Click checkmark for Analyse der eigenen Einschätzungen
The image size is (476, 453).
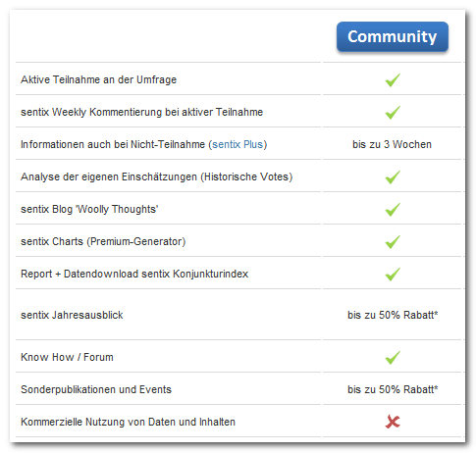393,176
